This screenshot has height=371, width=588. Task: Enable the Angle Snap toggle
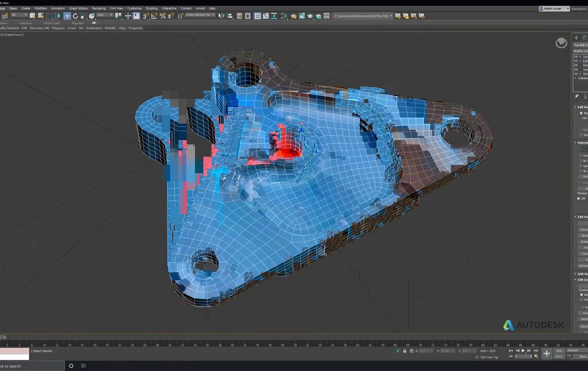coord(153,16)
